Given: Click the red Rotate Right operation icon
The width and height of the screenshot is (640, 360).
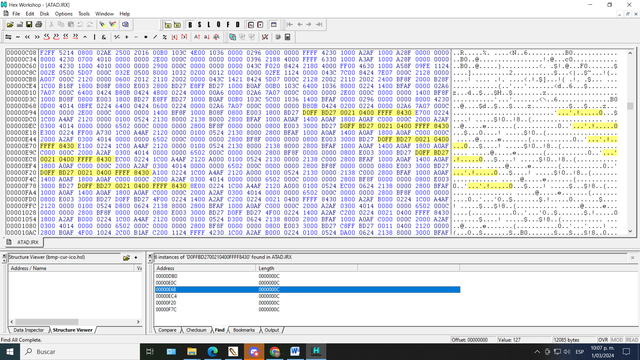Looking at the screenshot, I should point(56,37).
